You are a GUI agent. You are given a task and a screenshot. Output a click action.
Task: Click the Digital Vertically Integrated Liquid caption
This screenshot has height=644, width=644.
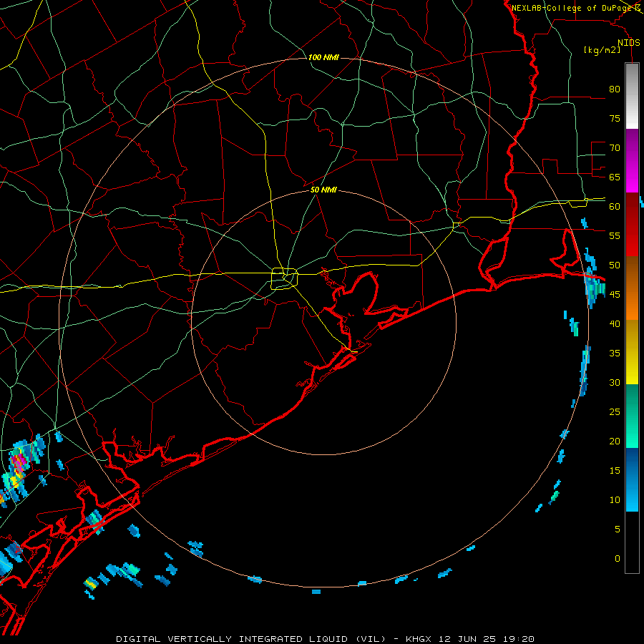coord(251,639)
